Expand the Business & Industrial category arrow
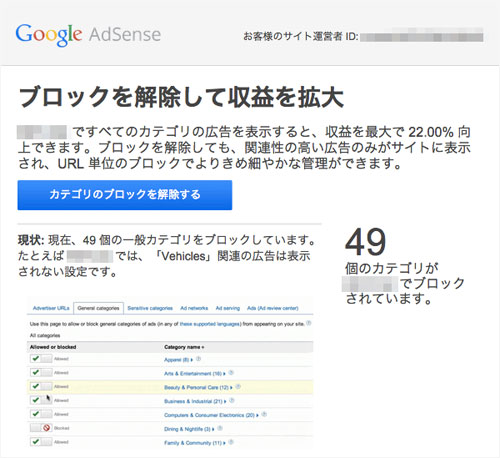 coord(225,401)
